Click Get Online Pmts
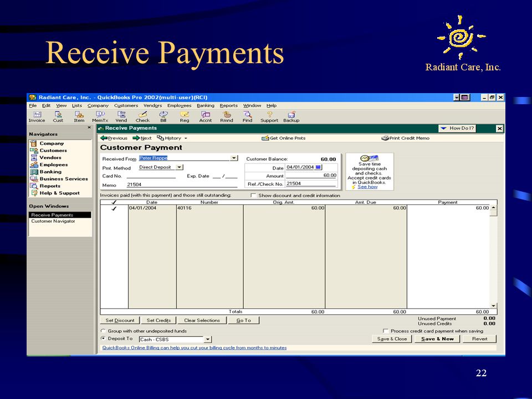This screenshot has width=532, height=399. coord(283,138)
